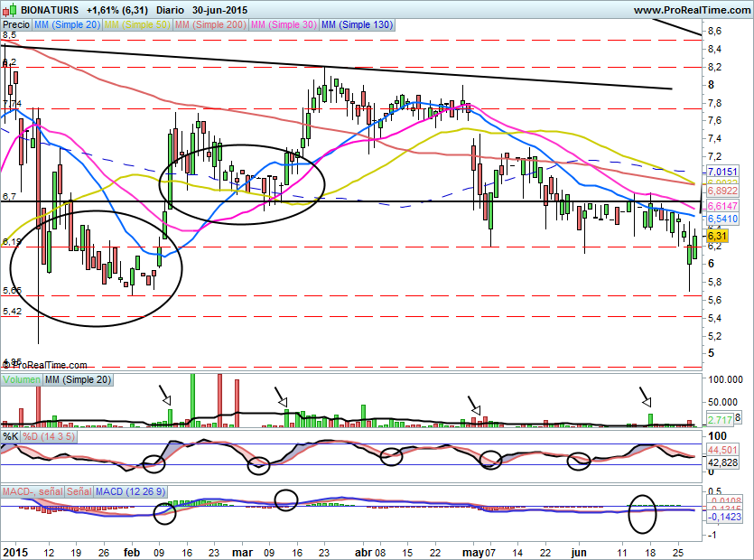This screenshot has height=560, width=754.
Task: Click the MACD-, señal histogram label
Action: [32, 490]
